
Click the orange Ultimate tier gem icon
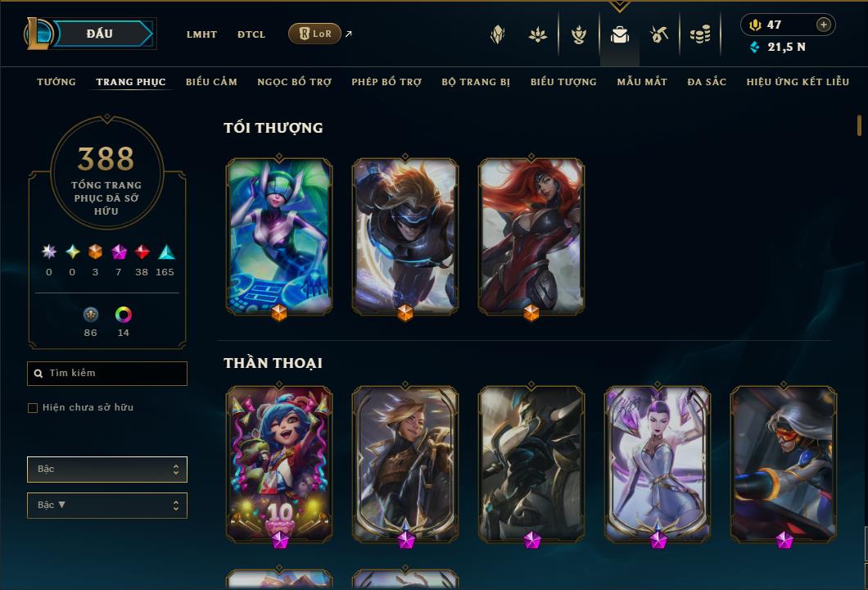coord(95,252)
